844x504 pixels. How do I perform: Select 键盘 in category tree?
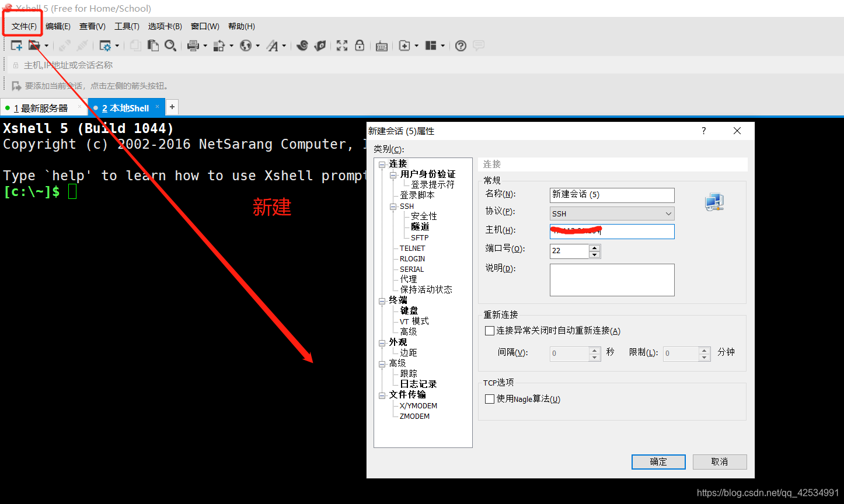coord(409,311)
